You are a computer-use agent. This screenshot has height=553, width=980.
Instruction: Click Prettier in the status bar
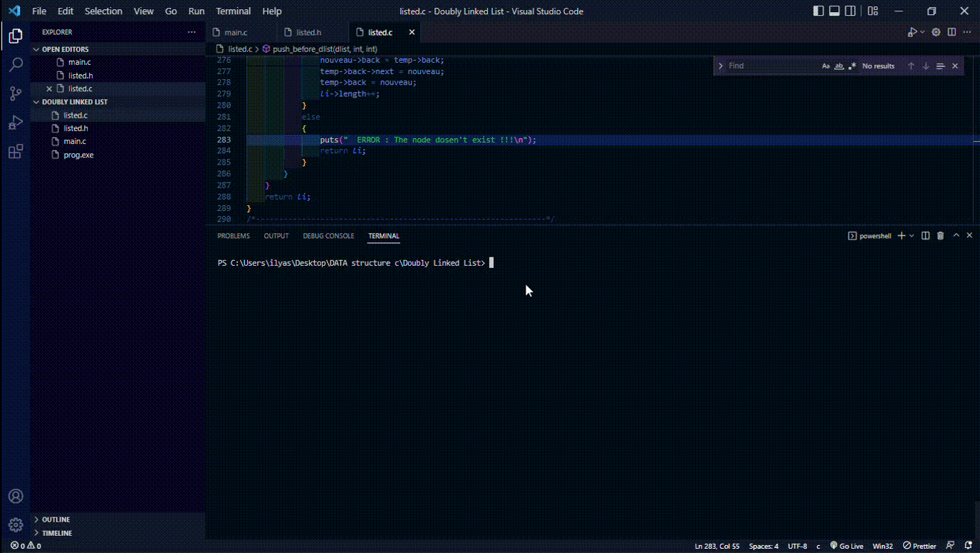pyautogui.click(x=919, y=546)
